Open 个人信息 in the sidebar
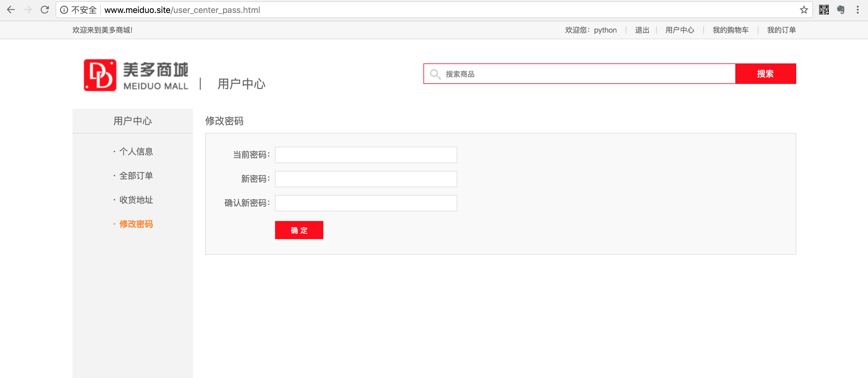 tap(136, 151)
